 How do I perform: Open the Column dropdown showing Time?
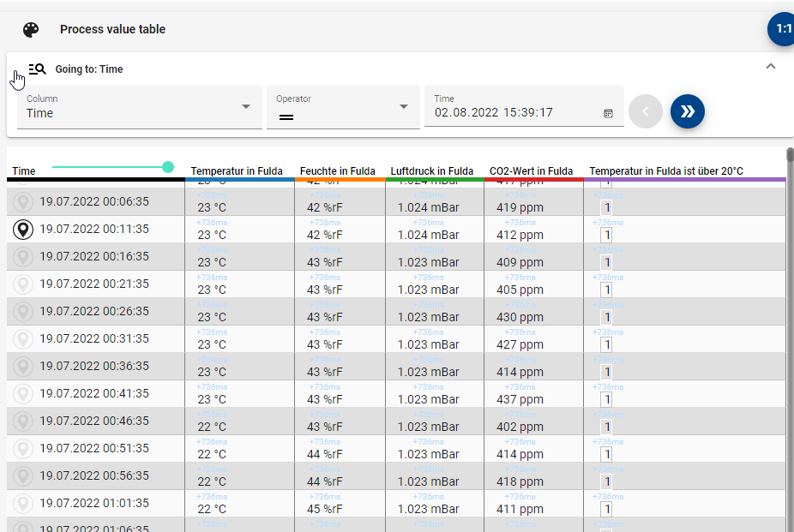139,107
